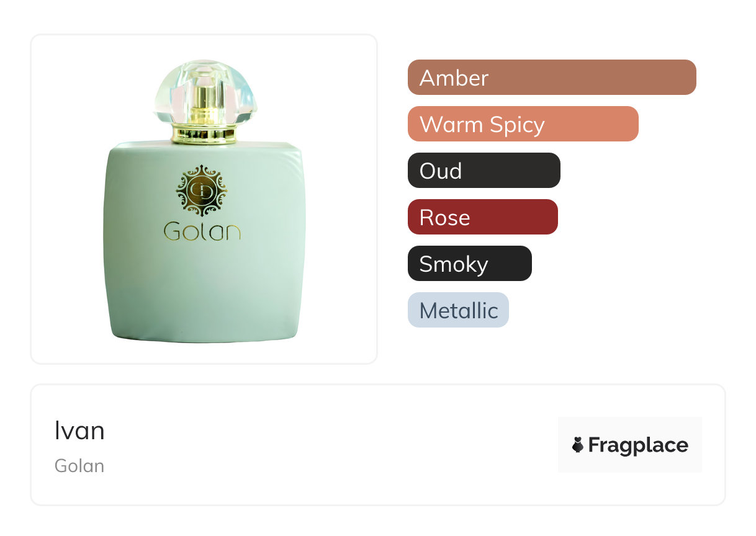Click the gold ornamental emblem on the bottle
Viewport: 756px width, 536px height.
[202, 190]
